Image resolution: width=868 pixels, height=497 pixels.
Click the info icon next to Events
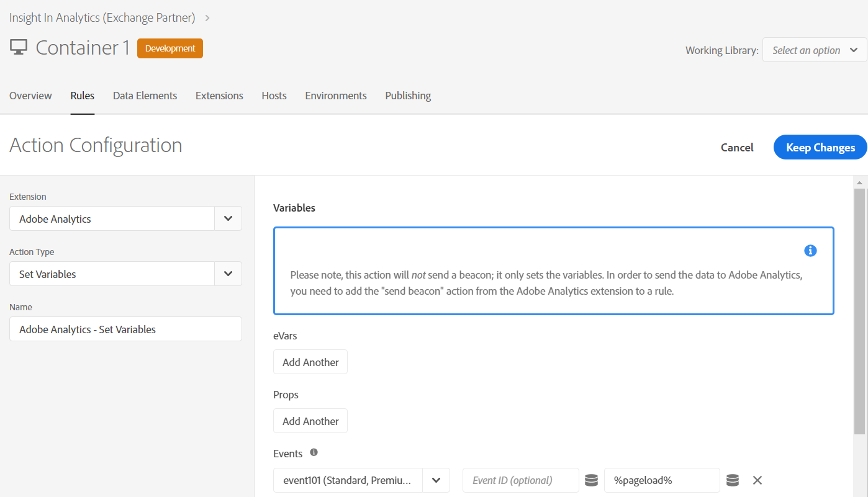tap(314, 452)
